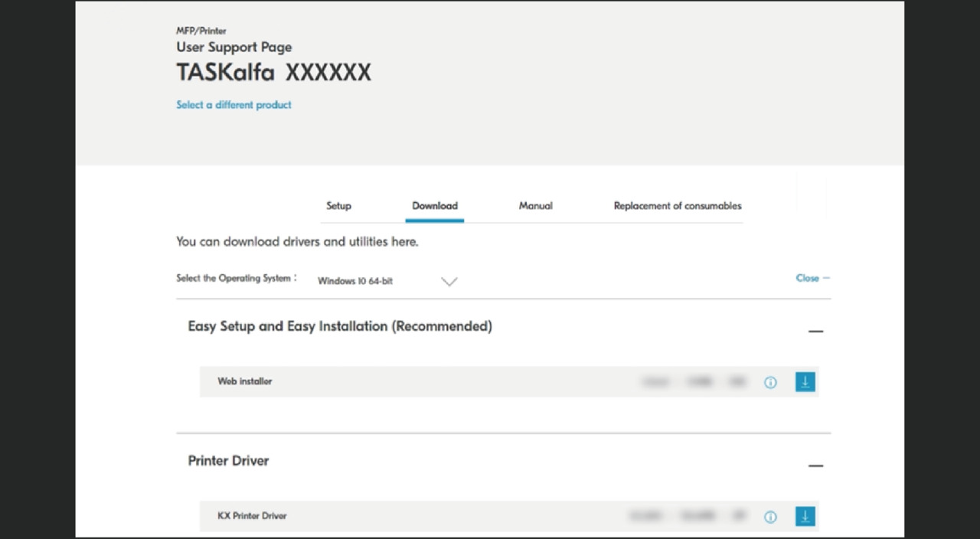980x539 pixels.
Task: Click the KX Printer Driver row label
Action: pos(252,516)
